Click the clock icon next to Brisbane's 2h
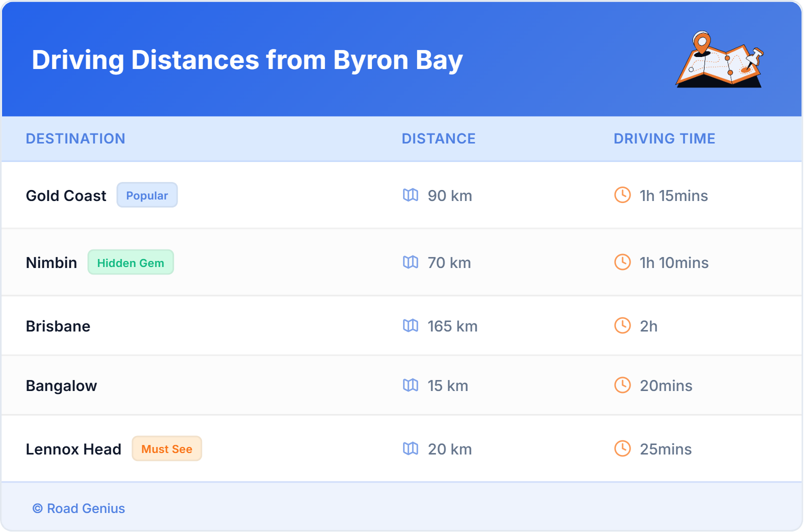Screen dimensions: 804x532 [x=622, y=326]
